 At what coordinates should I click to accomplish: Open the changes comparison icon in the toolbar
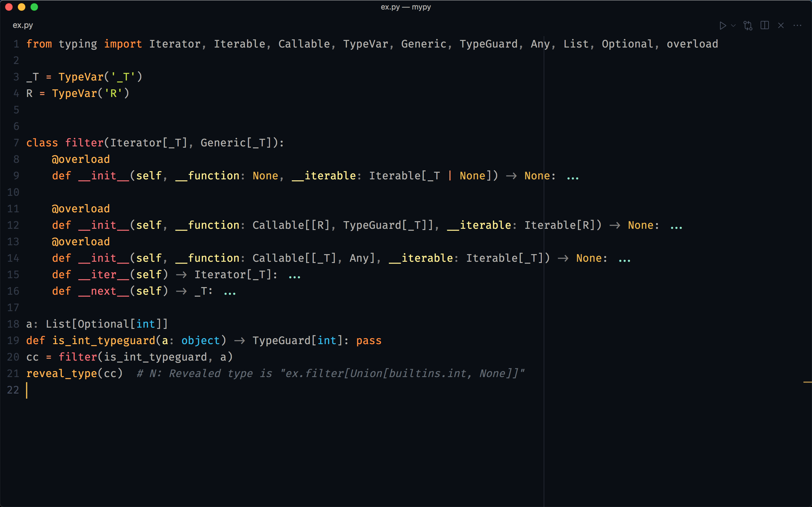(748, 25)
